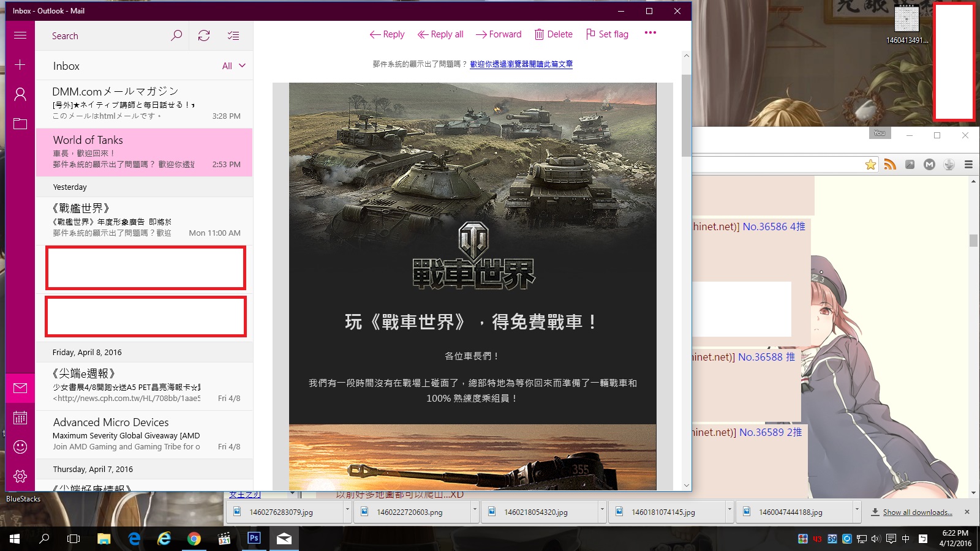This screenshot has height=551, width=980.
Task: Forward the current email
Action: [499, 34]
